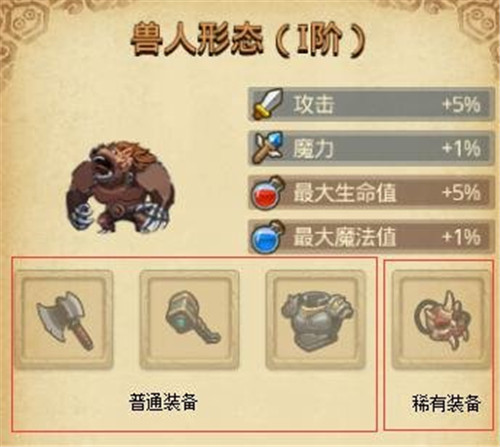Viewport: 500px width, 447px height.
Task: Click the 普通装备 label
Action: 163,402
